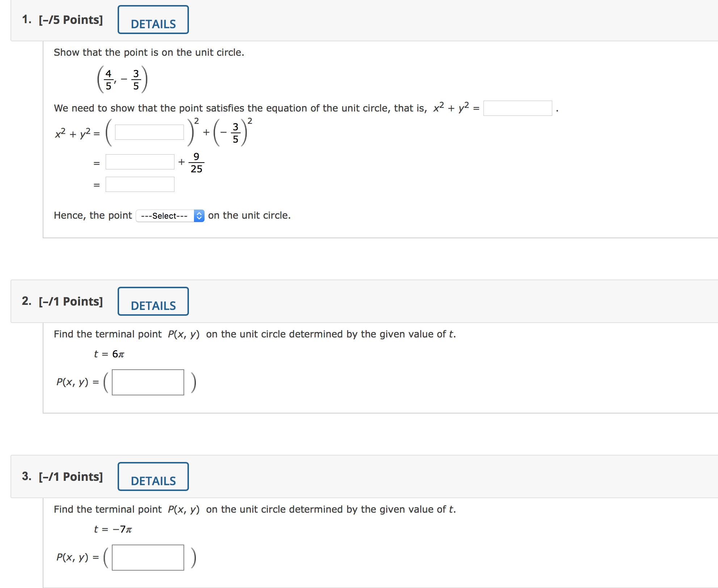This screenshot has width=718, height=588.
Task: Select the [-/1 Points] label of question 3
Action: tap(71, 476)
